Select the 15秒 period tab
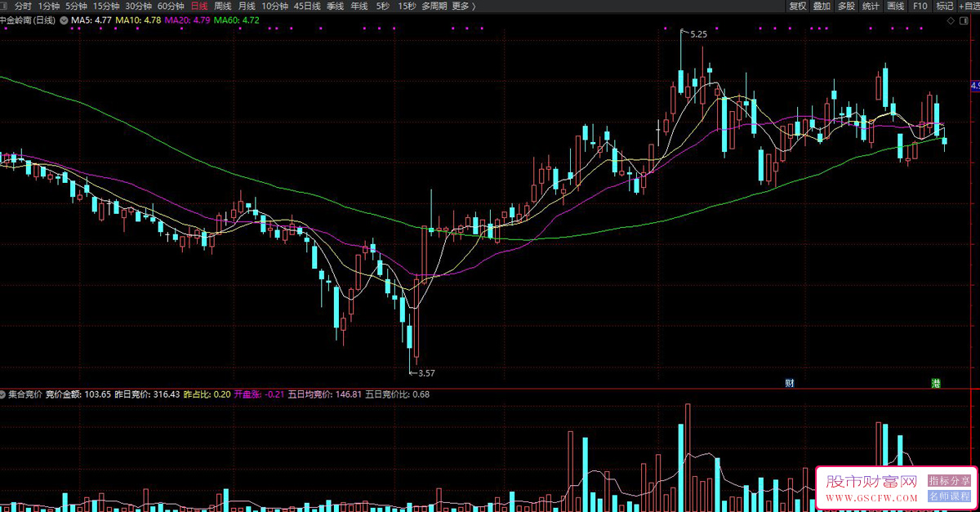The image size is (980, 512). pos(407,6)
